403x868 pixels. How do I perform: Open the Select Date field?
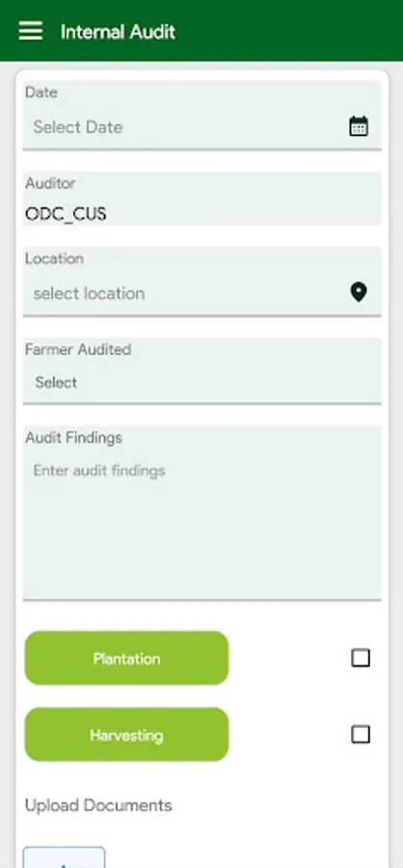[x=202, y=126]
